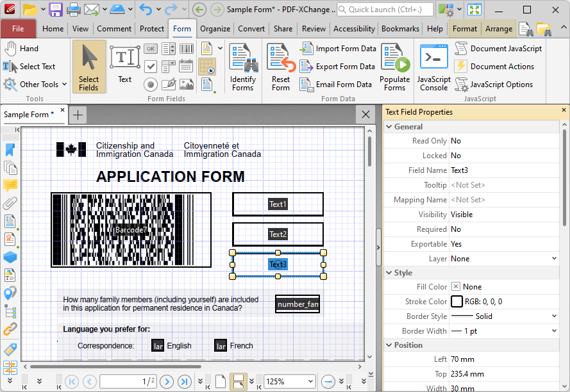Check the English correspondence box
Screen dimensions: 570x392
point(158,345)
